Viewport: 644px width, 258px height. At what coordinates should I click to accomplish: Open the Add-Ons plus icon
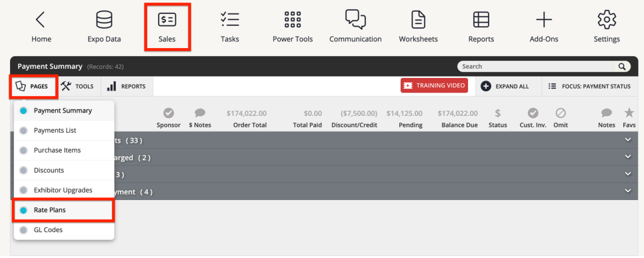544,20
